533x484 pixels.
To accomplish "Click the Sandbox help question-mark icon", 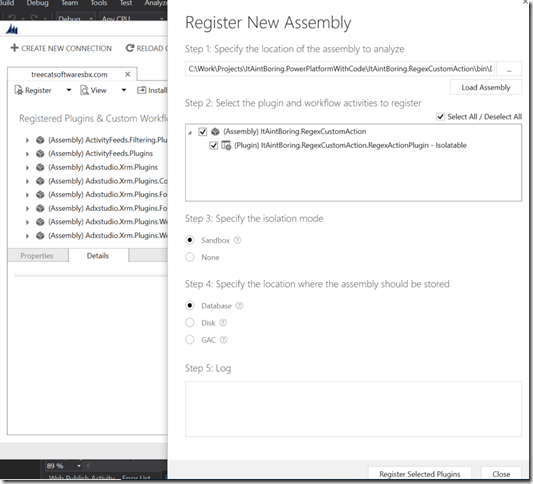I will pyautogui.click(x=238, y=240).
